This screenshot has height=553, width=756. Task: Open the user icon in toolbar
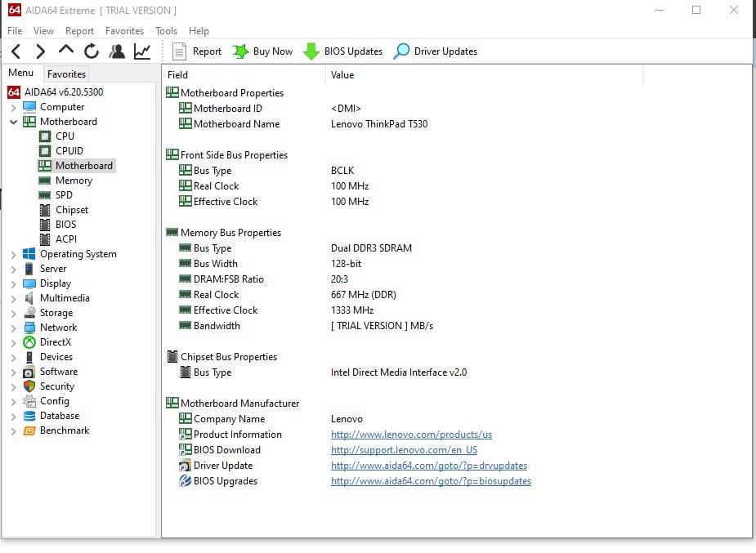tap(117, 51)
